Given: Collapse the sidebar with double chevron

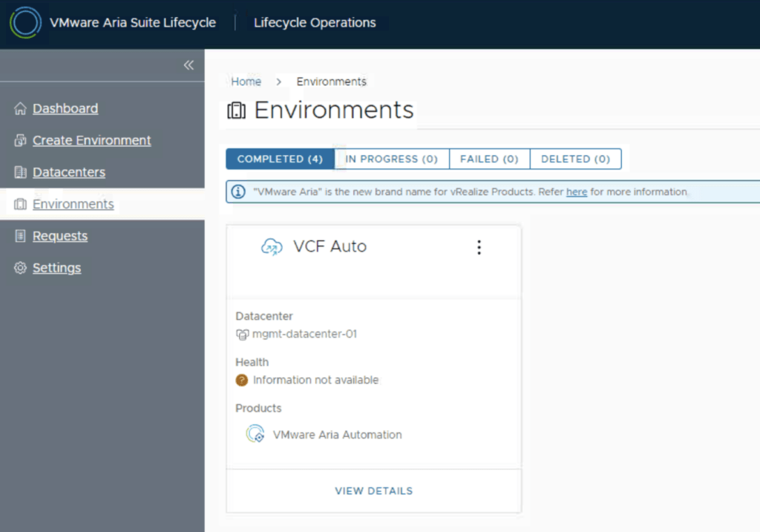Looking at the screenshot, I should (189, 65).
